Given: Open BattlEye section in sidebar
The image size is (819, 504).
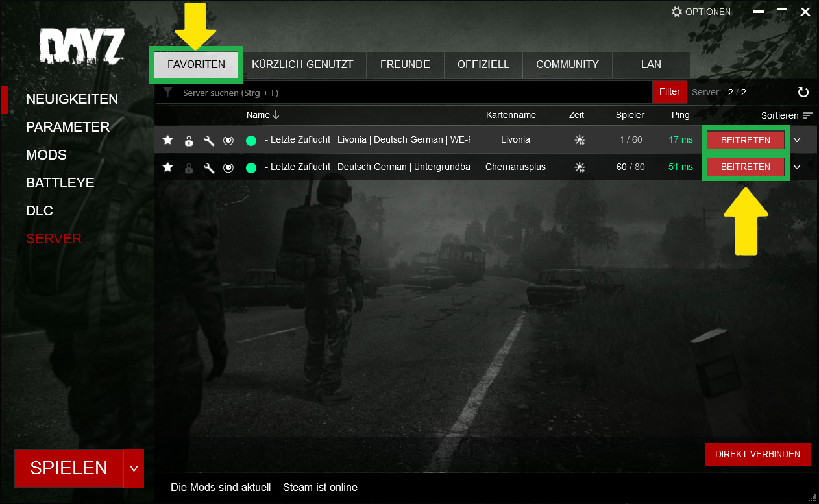Looking at the screenshot, I should 60,183.
